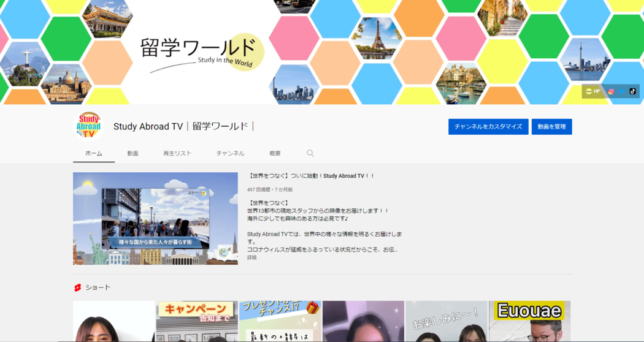Open the Instagram icon link
This screenshot has width=644, height=342.
point(611,91)
